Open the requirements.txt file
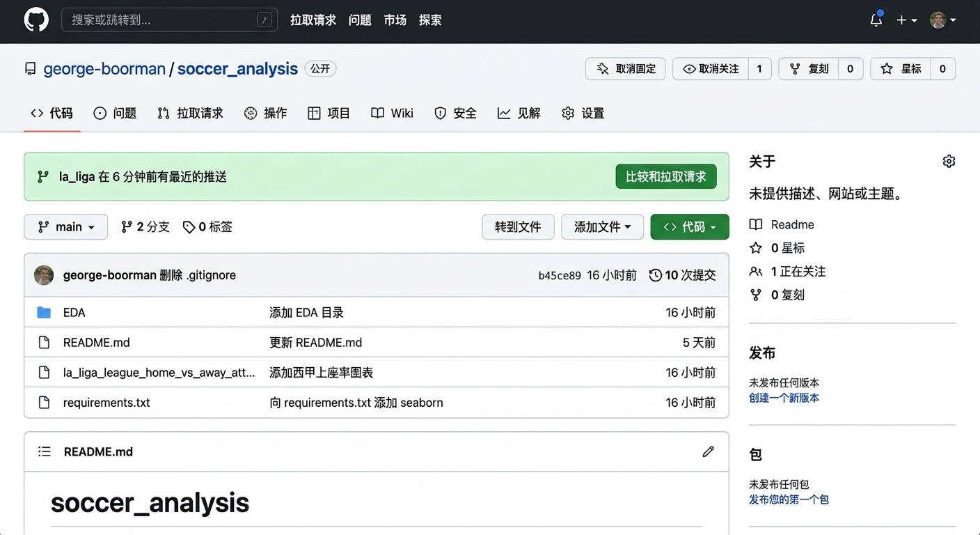980x535 pixels. pos(106,403)
